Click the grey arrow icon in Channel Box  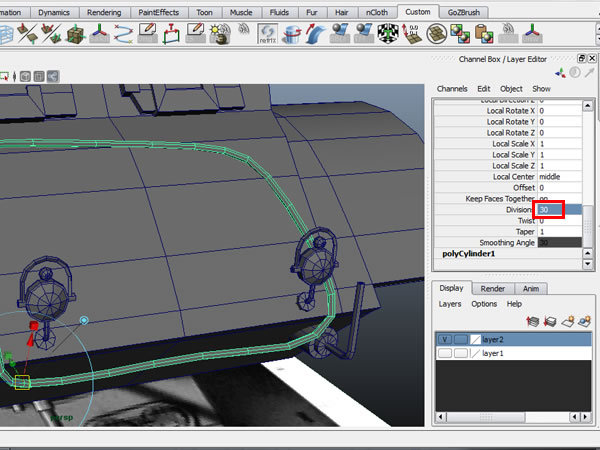click(589, 72)
